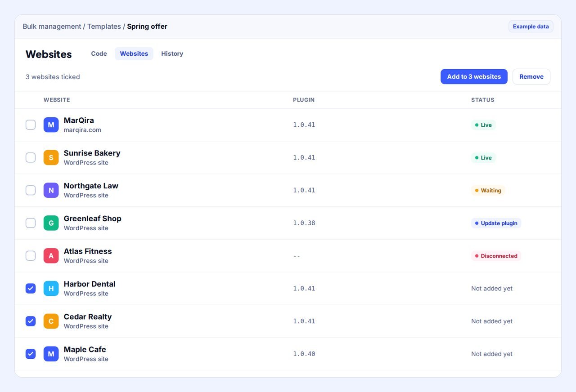Click the Disconnected status badge for Atlas Fitness

coord(496,256)
